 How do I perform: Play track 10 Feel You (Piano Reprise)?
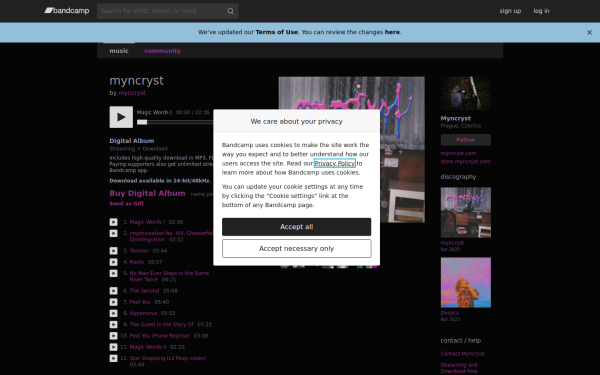click(x=114, y=336)
